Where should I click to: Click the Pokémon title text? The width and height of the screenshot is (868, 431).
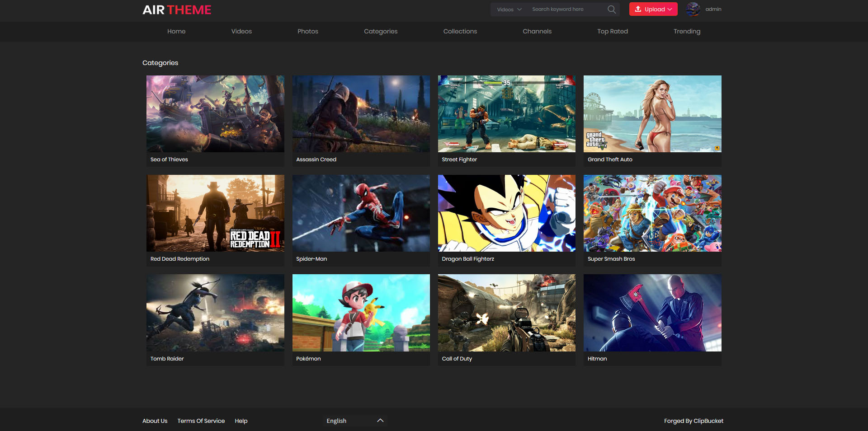[308, 359]
